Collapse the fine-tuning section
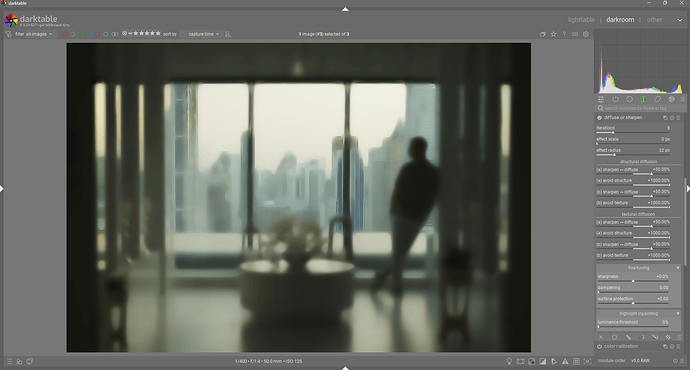 [x=678, y=268]
